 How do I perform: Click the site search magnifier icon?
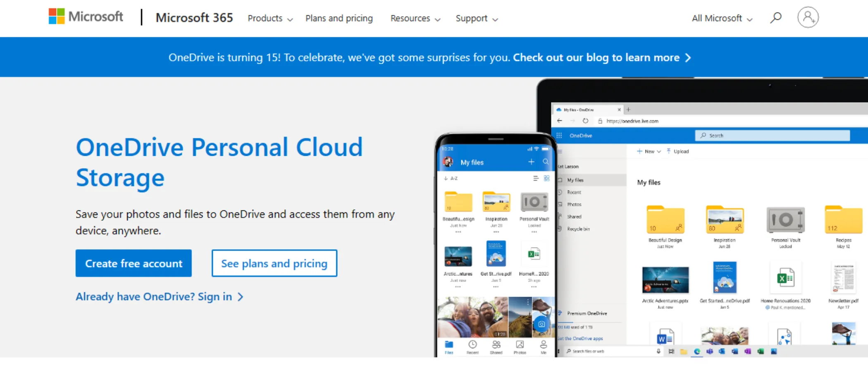pos(776,18)
